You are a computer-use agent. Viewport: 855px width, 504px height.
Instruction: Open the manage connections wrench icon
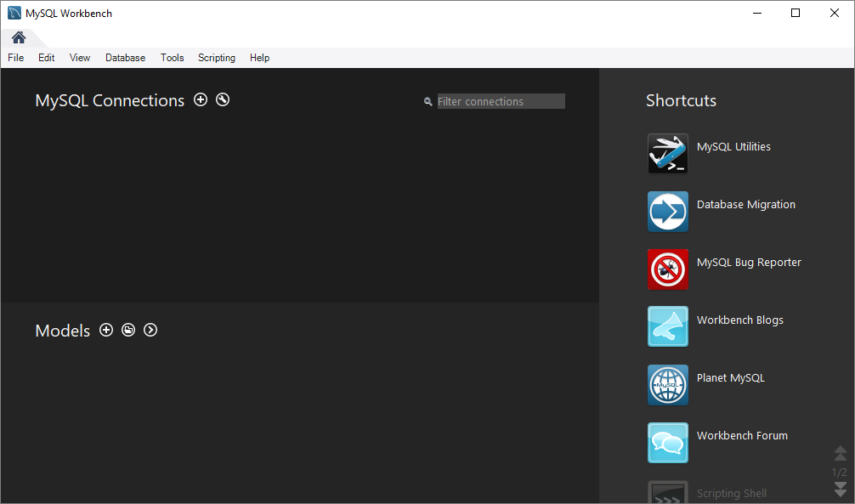pyautogui.click(x=223, y=99)
